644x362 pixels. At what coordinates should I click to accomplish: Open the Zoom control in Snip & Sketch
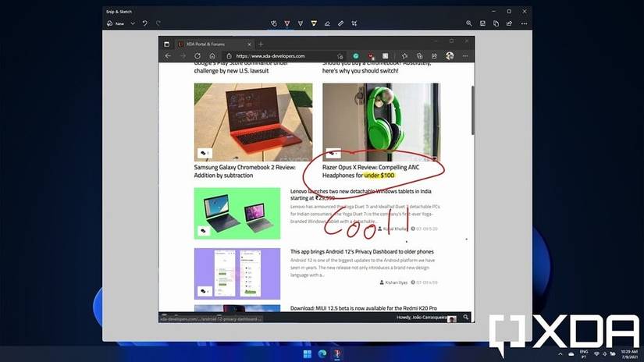(x=469, y=23)
